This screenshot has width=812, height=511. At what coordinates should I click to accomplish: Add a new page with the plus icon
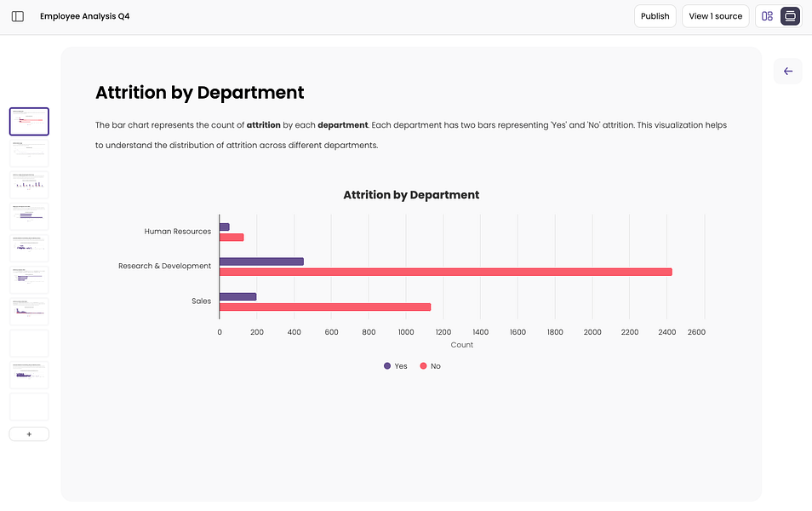[x=28, y=433]
